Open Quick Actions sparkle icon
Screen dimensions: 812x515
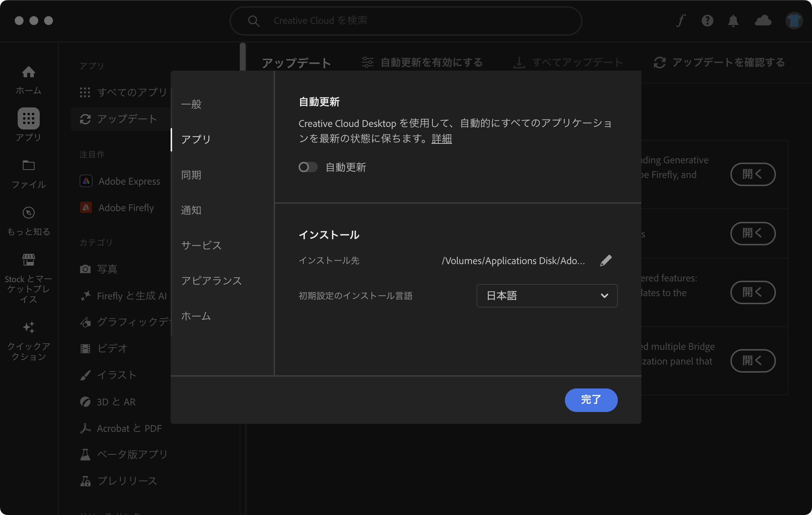click(29, 327)
